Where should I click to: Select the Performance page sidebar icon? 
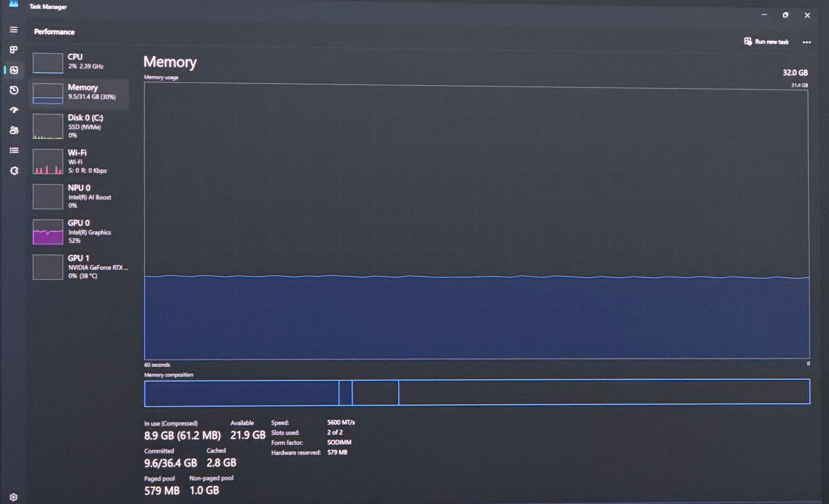tap(14, 70)
